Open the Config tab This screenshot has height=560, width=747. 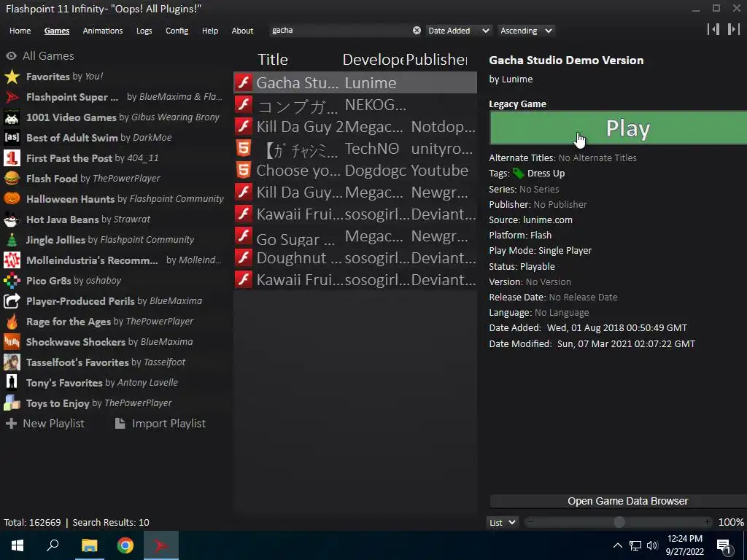177,31
